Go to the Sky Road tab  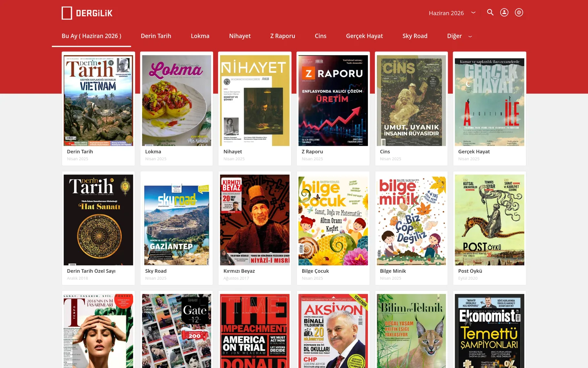[415, 36]
